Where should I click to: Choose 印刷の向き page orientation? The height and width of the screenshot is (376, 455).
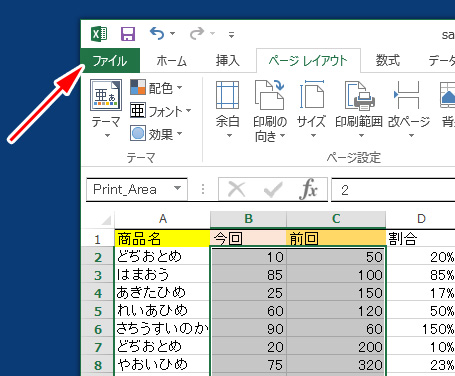270,112
